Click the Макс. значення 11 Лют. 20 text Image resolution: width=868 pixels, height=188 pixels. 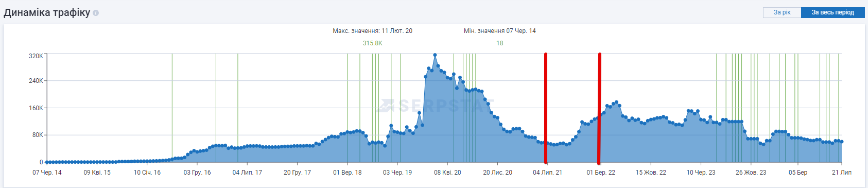(372, 31)
